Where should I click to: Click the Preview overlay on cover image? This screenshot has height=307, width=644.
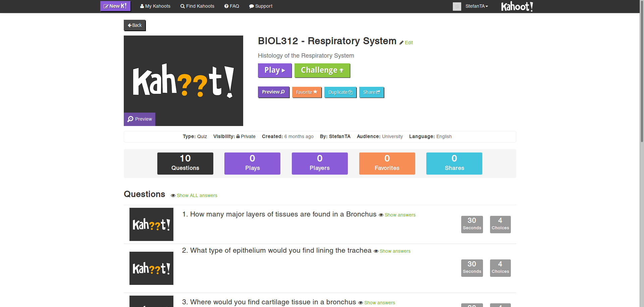click(x=140, y=119)
